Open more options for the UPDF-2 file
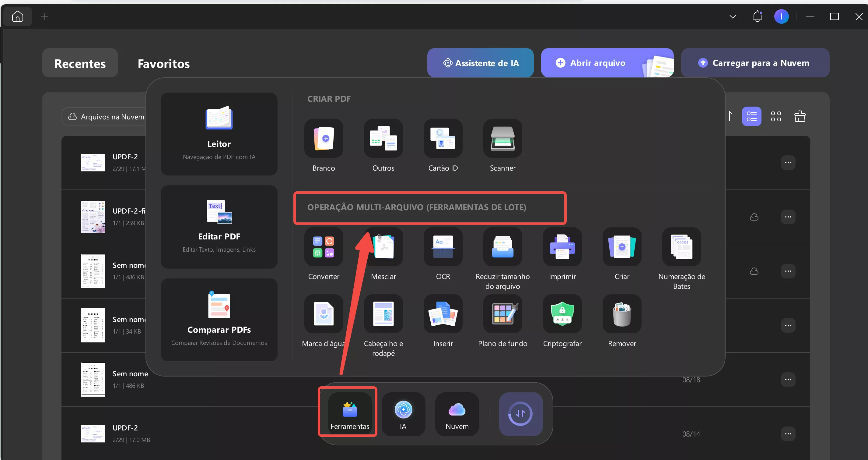 (789, 163)
